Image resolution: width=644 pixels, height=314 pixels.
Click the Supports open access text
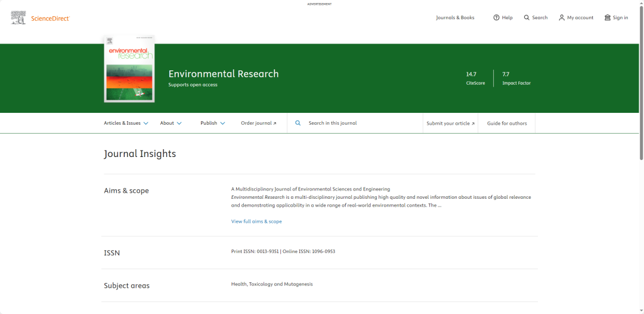193,85
